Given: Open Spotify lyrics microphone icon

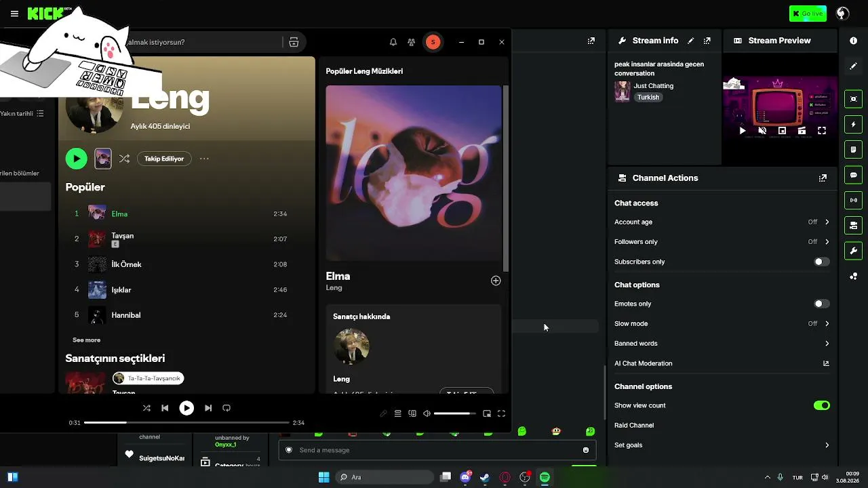Looking at the screenshot, I should click(383, 413).
